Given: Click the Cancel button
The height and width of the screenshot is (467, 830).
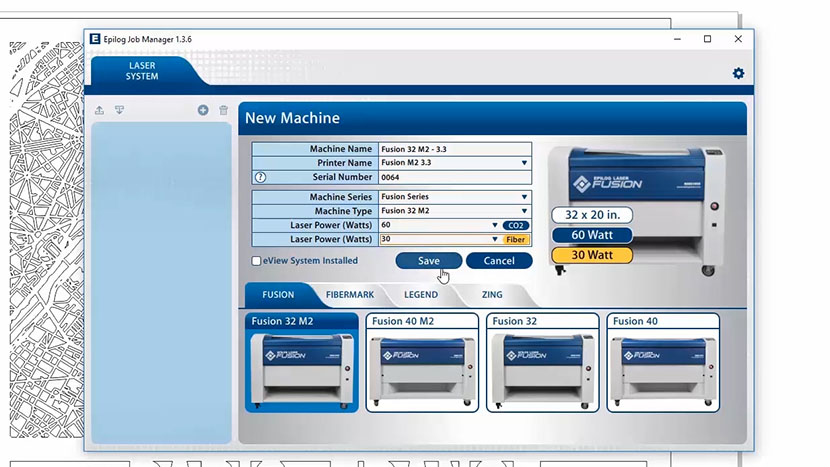Looking at the screenshot, I should coord(499,261).
